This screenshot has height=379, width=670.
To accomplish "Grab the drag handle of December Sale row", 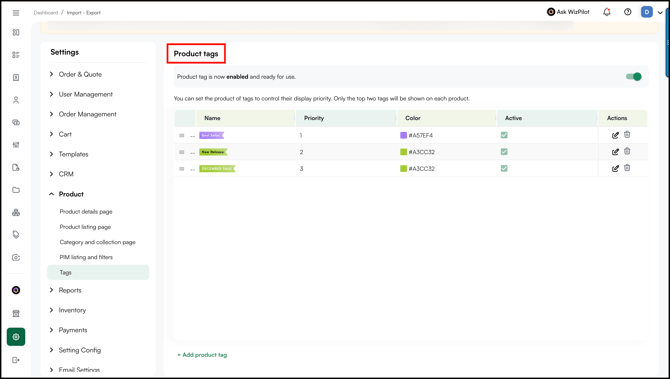I will pos(182,169).
